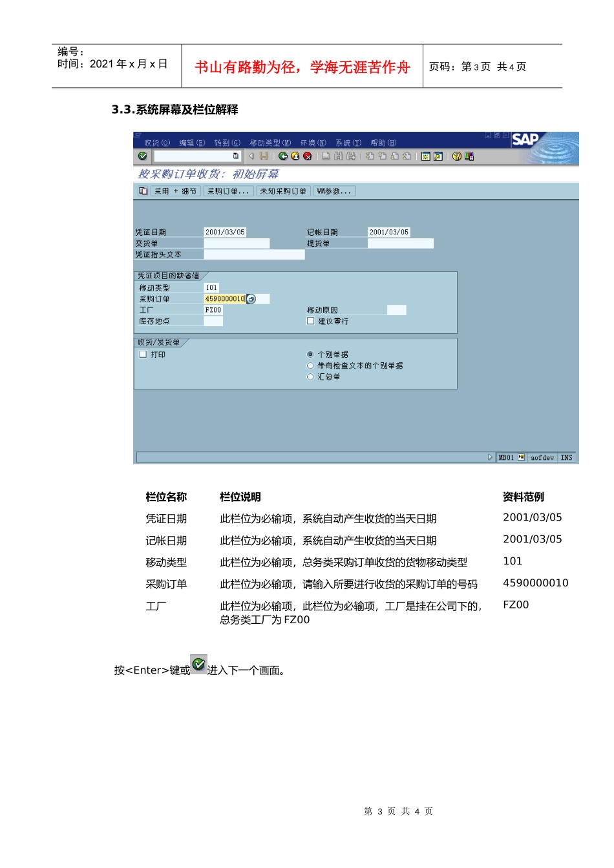Click the 移动类型 field showing 101
614x868 pixels.
pyautogui.click(x=211, y=287)
